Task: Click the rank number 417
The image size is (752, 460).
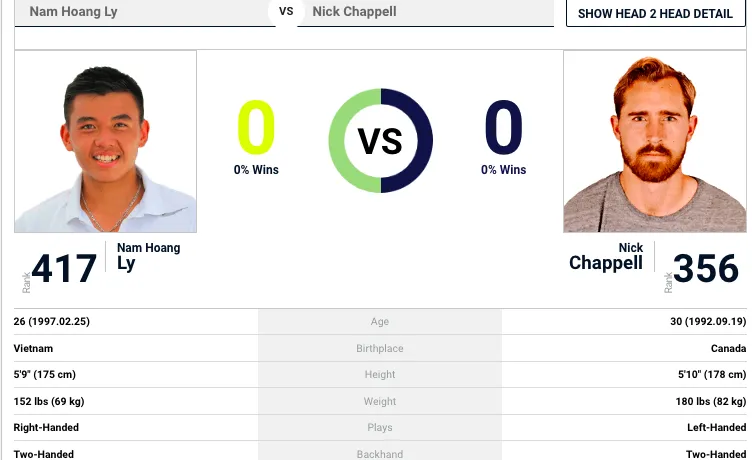Action: coord(64,269)
